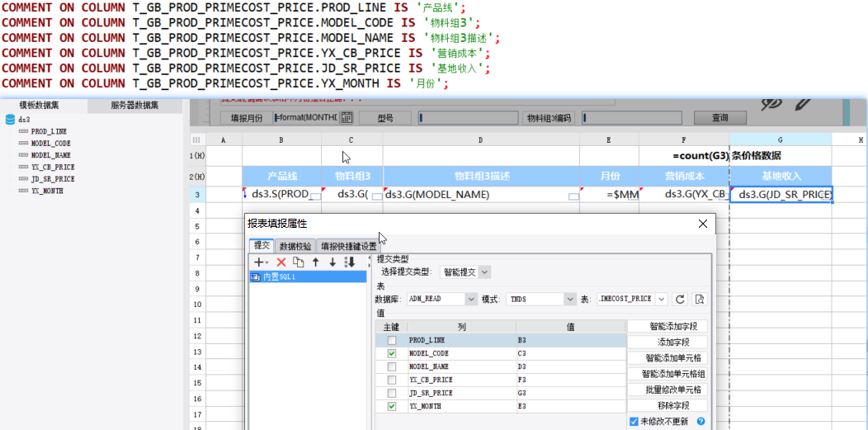The height and width of the screenshot is (430, 868).
Task: Switch to the 服务器数据集 tab
Action: tap(134, 106)
